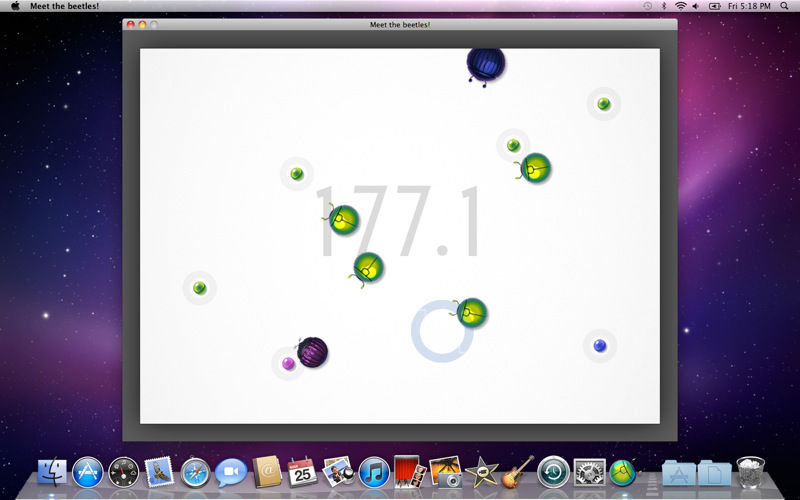The image size is (800, 500).
Task: Open Spotlight search magnifier
Action: tap(784, 6)
